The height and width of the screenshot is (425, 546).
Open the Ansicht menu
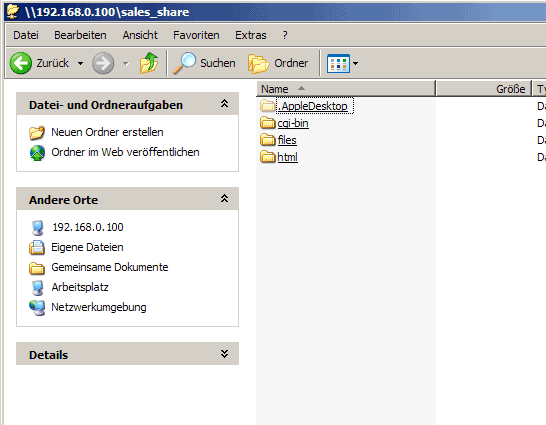click(x=140, y=35)
